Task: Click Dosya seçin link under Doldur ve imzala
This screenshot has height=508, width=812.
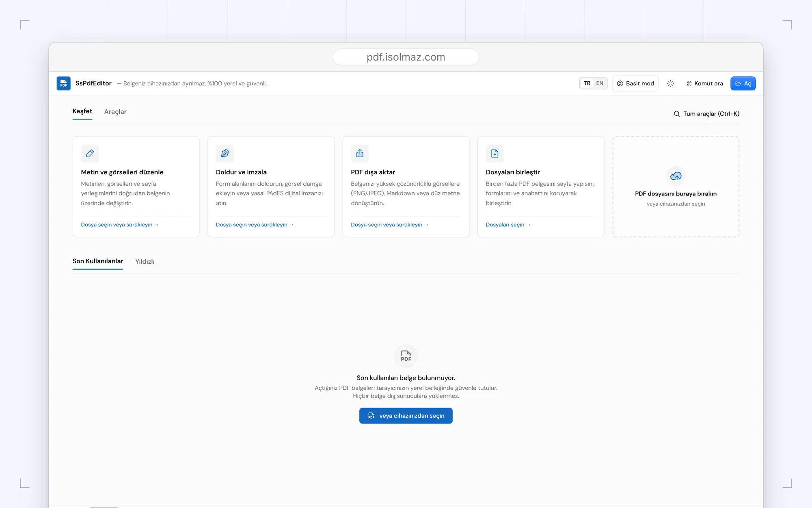Action: pyautogui.click(x=255, y=225)
